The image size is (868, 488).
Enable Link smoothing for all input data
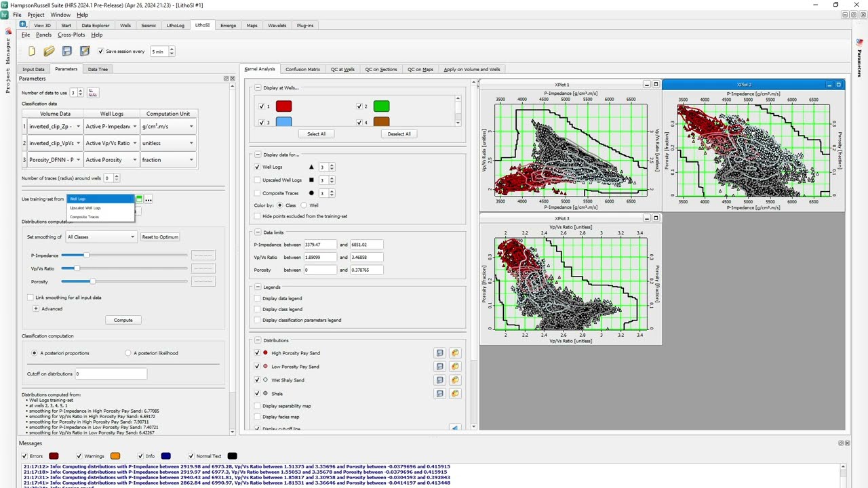tap(30, 298)
